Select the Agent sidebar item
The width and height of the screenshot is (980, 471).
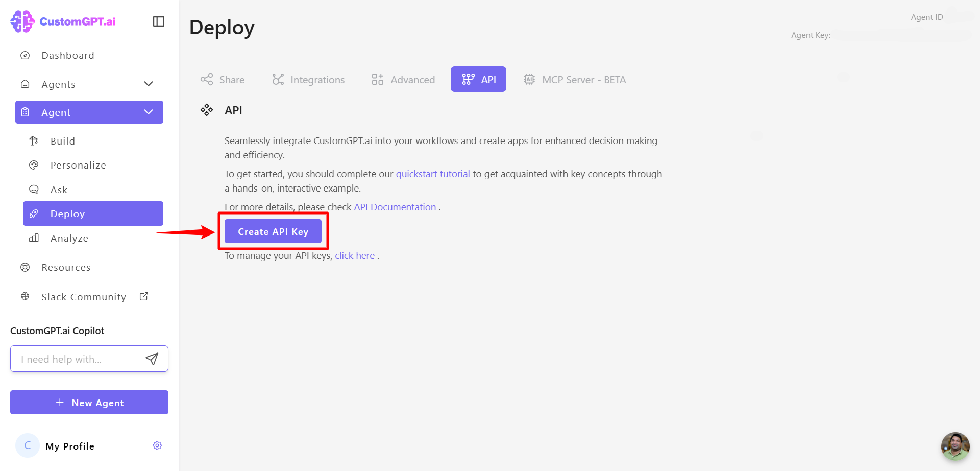(x=75, y=112)
